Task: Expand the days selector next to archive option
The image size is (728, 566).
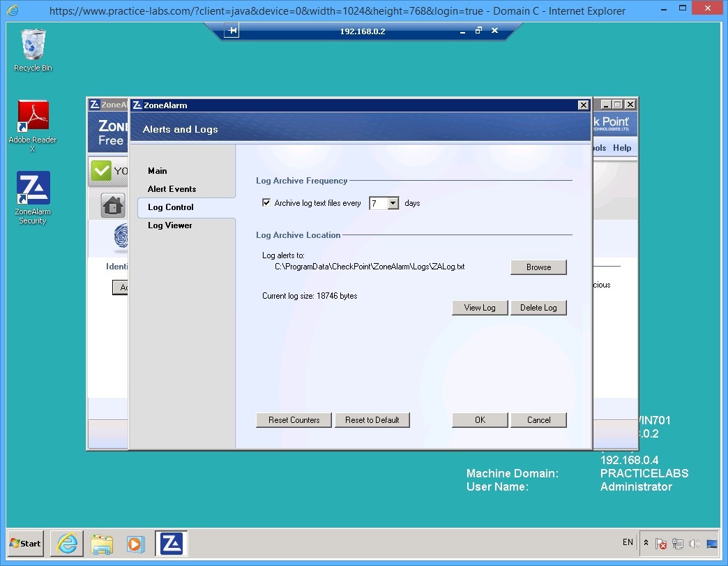Action: click(392, 202)
